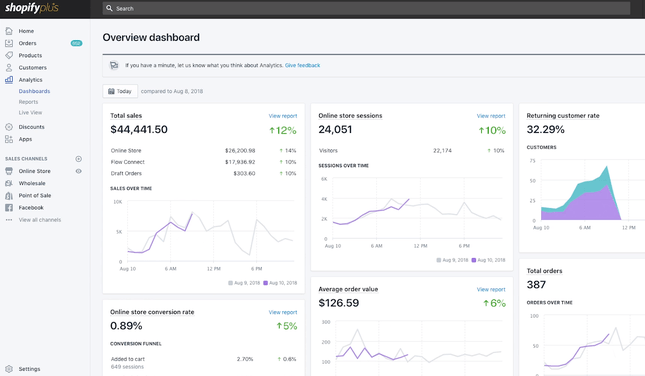645x376 pixels.
Task: Click the Returning customer rate title
Action: click(x=563, y=116)
